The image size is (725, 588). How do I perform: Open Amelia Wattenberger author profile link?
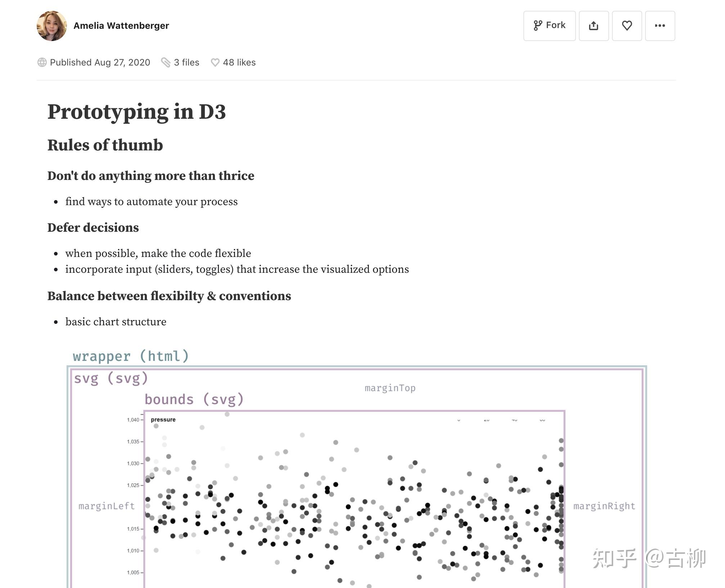(x=121, y=26)
